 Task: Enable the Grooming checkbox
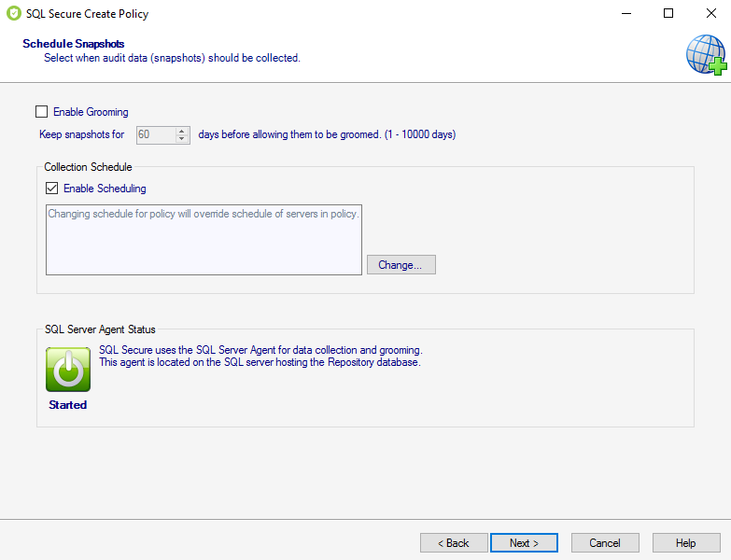[x=41, y=112]
